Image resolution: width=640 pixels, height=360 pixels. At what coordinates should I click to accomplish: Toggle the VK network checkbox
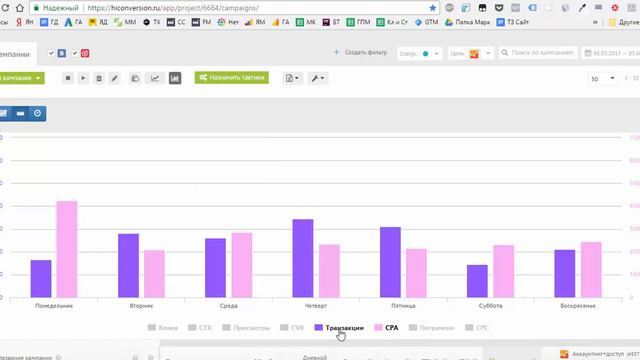click(x=51, y=53)
